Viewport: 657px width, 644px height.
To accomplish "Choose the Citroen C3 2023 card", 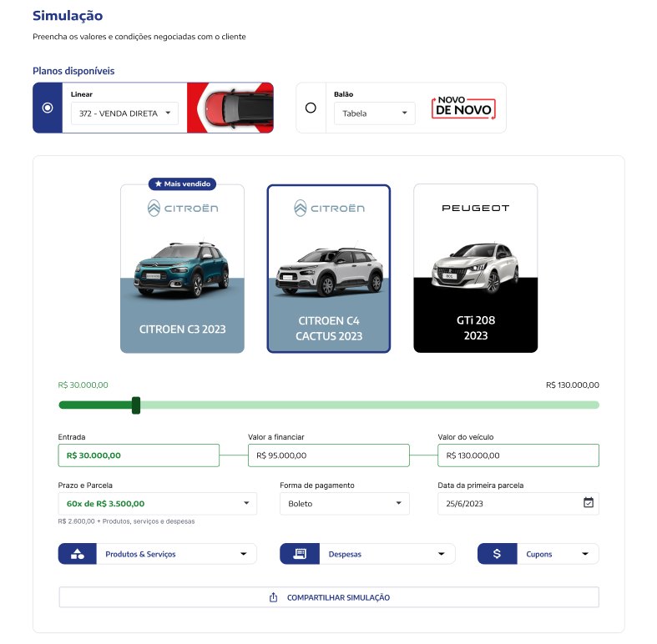I will [x=182, y=269].
